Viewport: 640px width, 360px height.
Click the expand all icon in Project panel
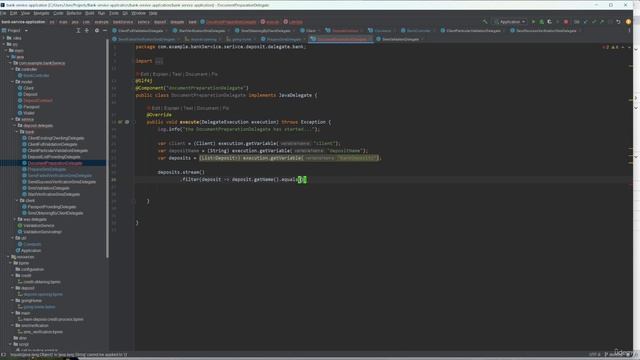[x=78, y=31]
